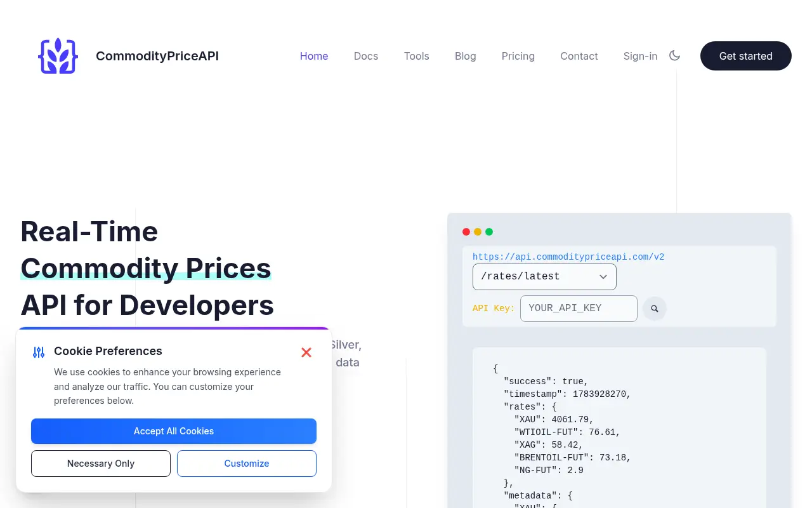Click the "XAU": 4061.79 line
This screenshot has height=508, width=812.
coord(554,420)
